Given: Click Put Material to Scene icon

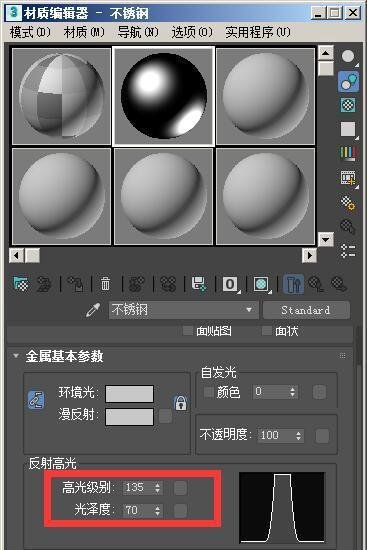Looking at the screenshot, I should (45, 283).
